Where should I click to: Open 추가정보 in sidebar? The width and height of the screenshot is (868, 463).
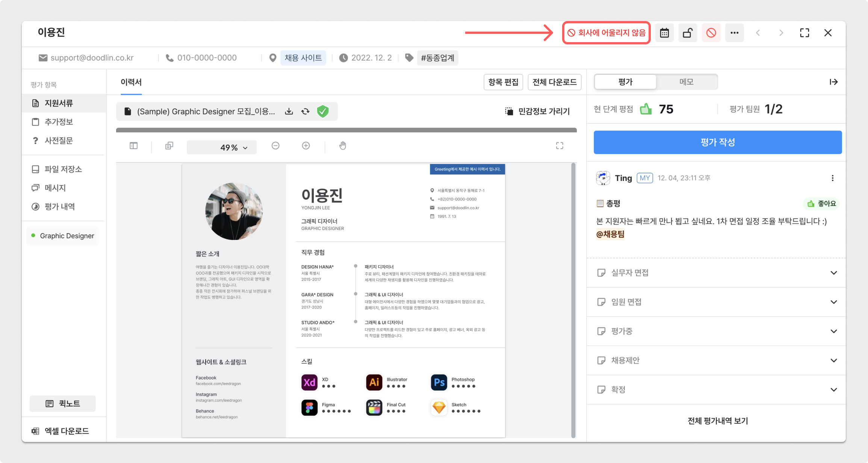[x=58, y=122]
